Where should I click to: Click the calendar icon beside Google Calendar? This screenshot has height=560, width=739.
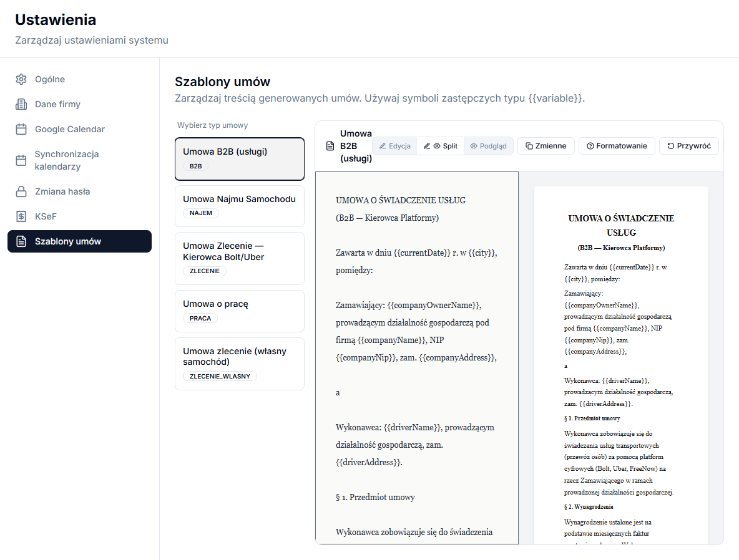[21, 129]
